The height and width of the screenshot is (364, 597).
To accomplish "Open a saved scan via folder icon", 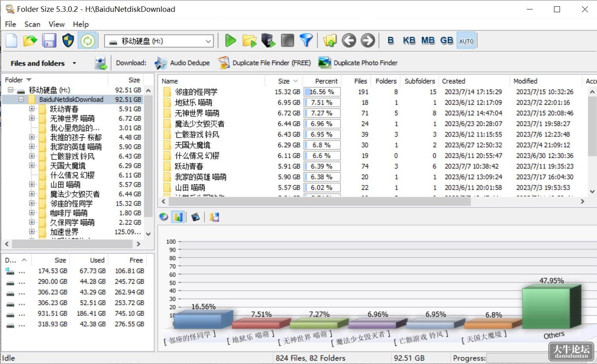I will [30, 41].
